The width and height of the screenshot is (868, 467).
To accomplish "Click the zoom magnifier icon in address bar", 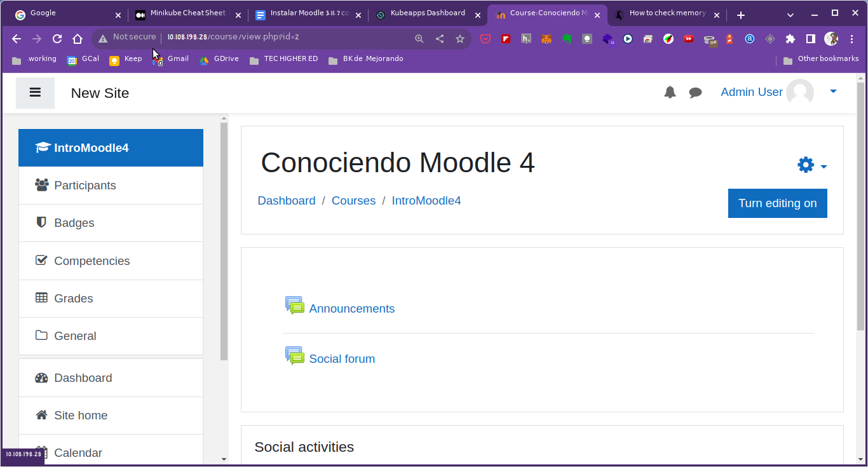I will (x=419, y=39).
